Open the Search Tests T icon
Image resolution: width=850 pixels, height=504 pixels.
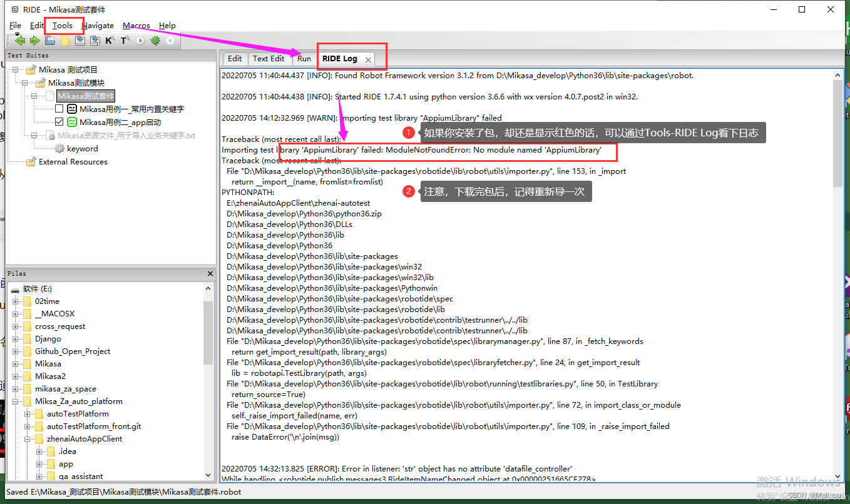coord(125,41)
